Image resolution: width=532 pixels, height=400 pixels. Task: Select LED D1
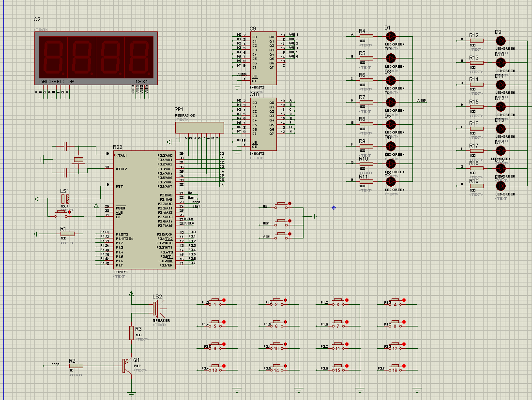click(391, 37)
